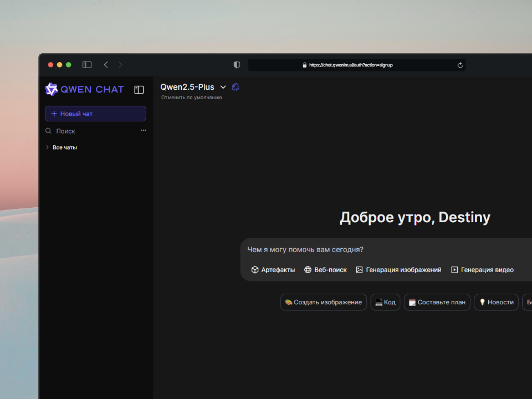Image resolution: width=532 pixels, height=399 pixels.
Task: Maximize the window with green button
Action: pos(69,64)
